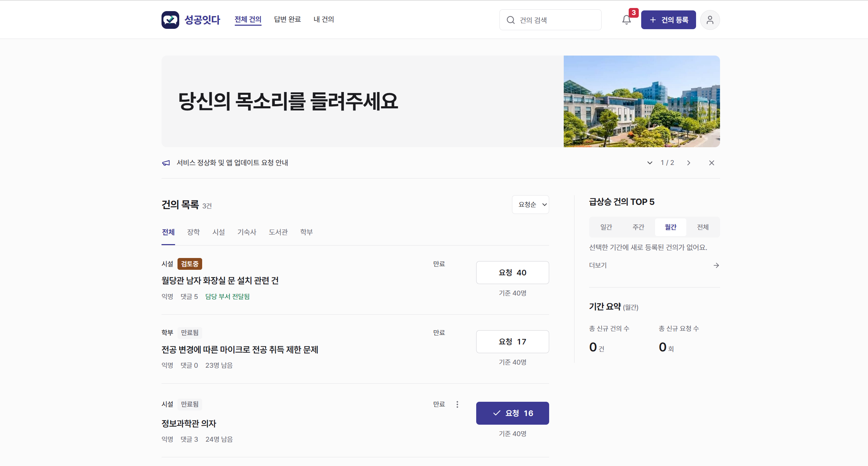This screenshot has height=466, width=868.
Task: Select 주간 period in TOP 5
Action: [638, 227]
